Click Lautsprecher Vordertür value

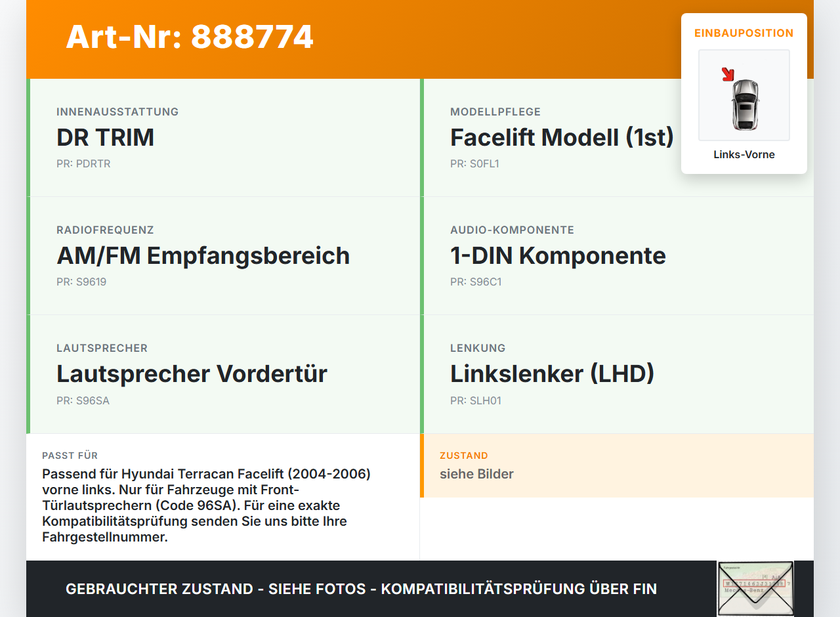[192, 373]
